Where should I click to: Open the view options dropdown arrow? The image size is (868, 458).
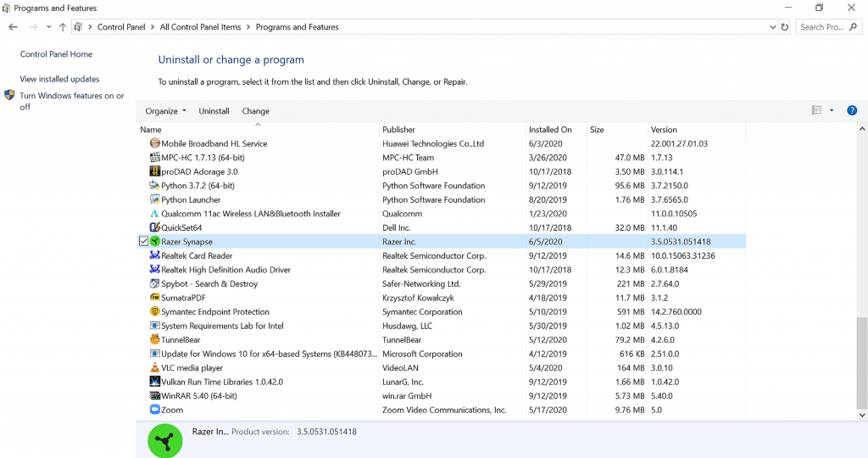[x=832, y=110]
